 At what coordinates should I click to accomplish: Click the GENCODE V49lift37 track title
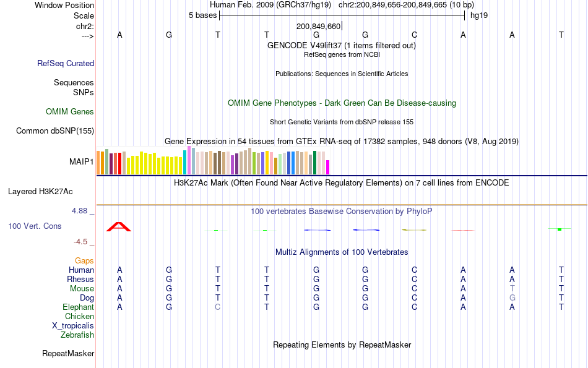(x=342, y=45)
